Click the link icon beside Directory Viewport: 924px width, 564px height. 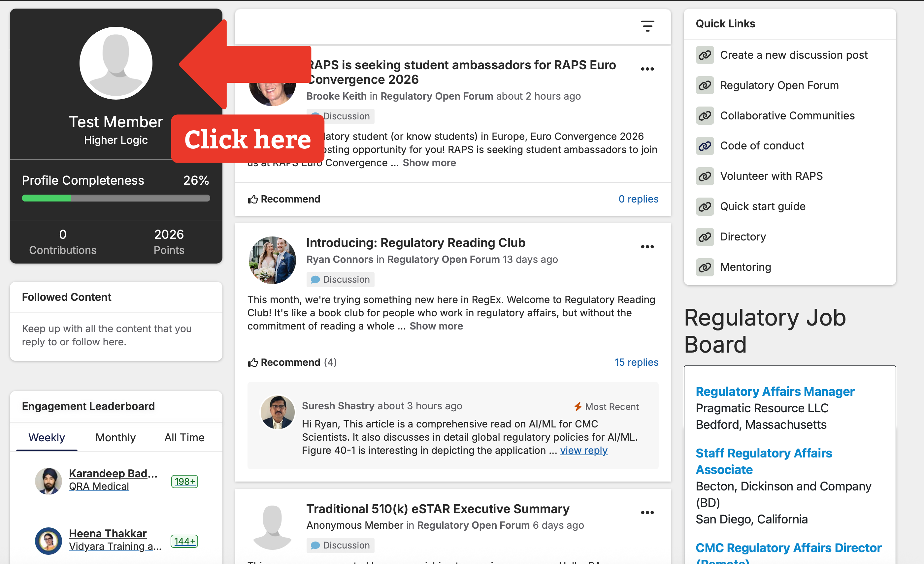pos(705,237)
